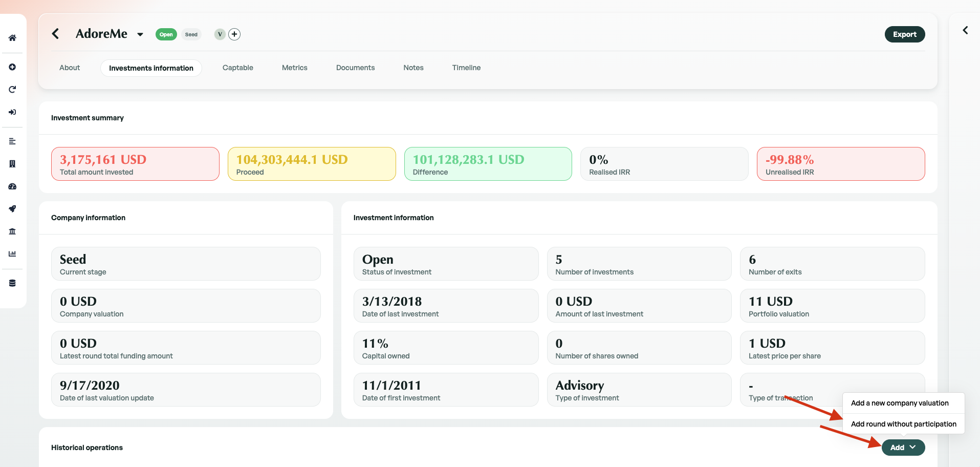The width and height of the screenshot is (980, 467).
Task: Click the plus circle next to V avatar
Action: [234, 34]
